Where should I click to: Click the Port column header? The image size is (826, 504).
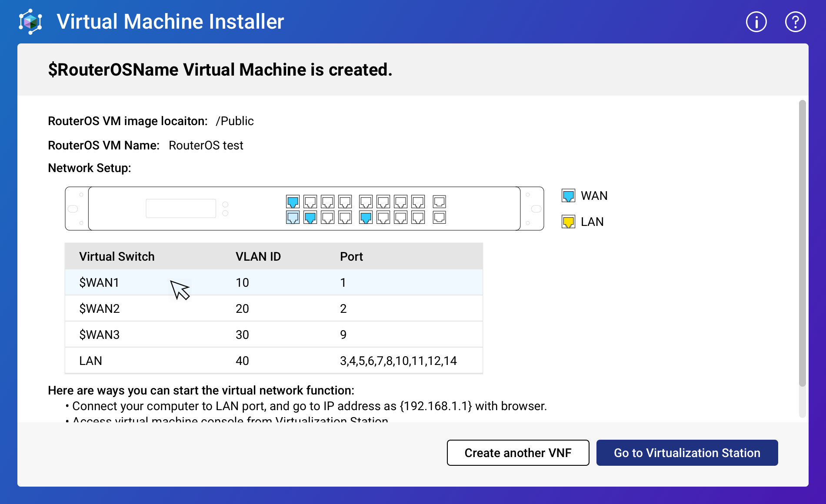tap(351, 256)
